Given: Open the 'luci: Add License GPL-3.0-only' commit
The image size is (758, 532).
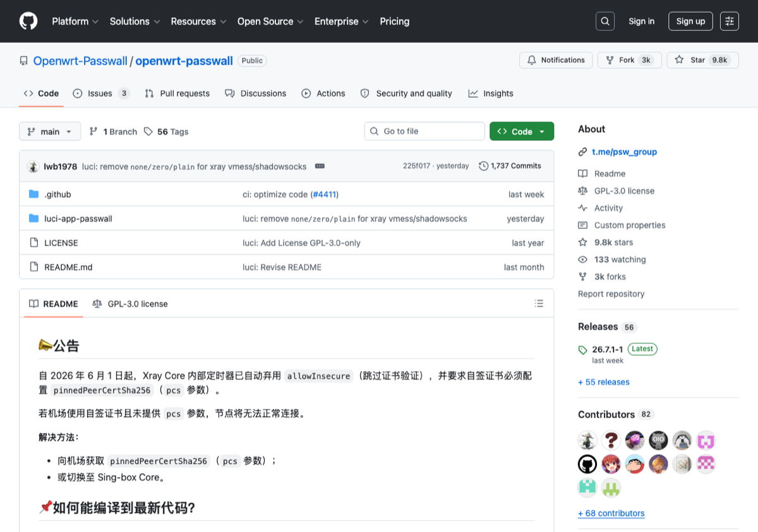Looking at the screenshot, I should tap(302, 243).
